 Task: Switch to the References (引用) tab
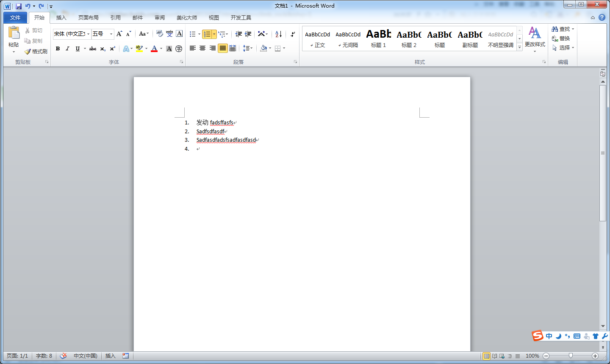(116, 18)
